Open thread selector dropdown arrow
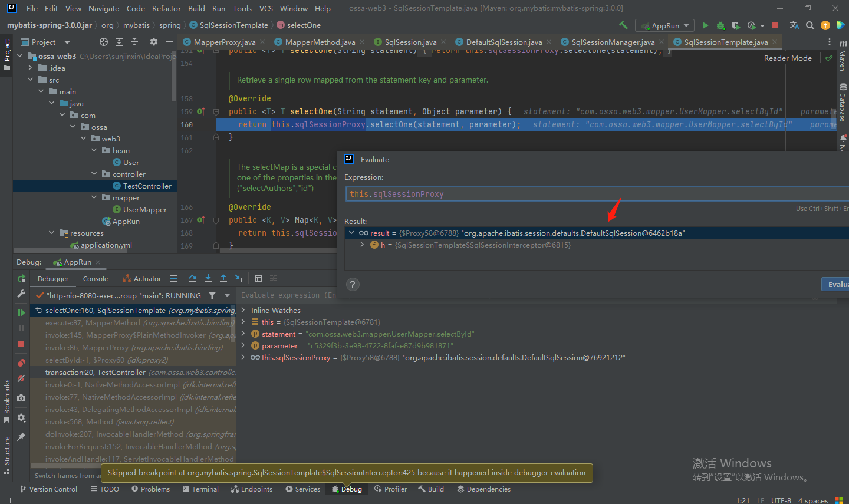 click(227, 295)
